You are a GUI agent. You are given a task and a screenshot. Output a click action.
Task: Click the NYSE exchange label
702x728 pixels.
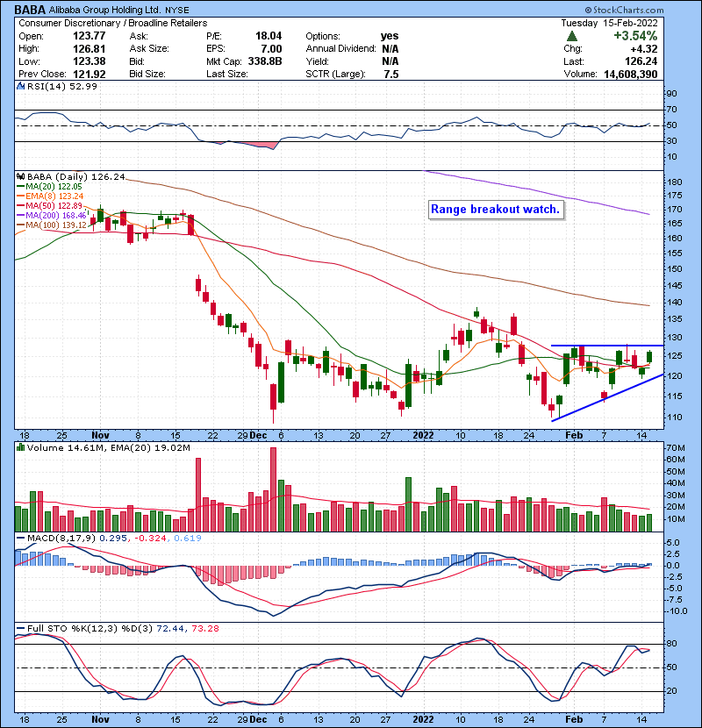coord(177,10)
